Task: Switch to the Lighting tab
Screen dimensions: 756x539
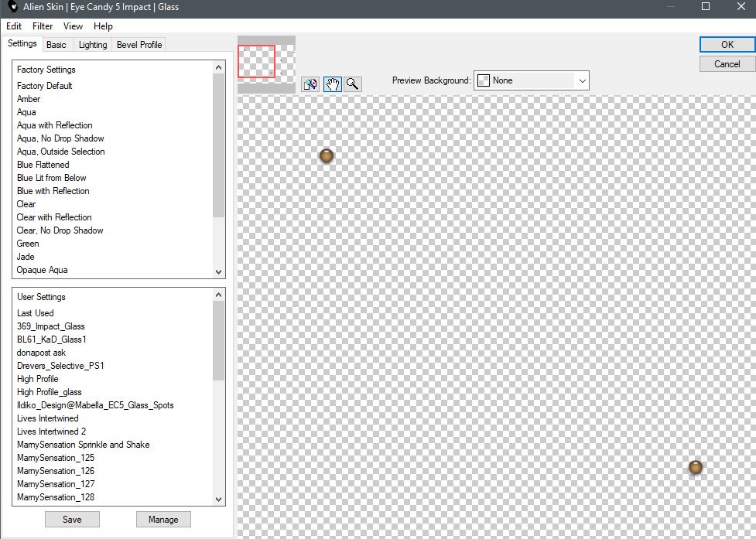Action: [x=93, y=45]
